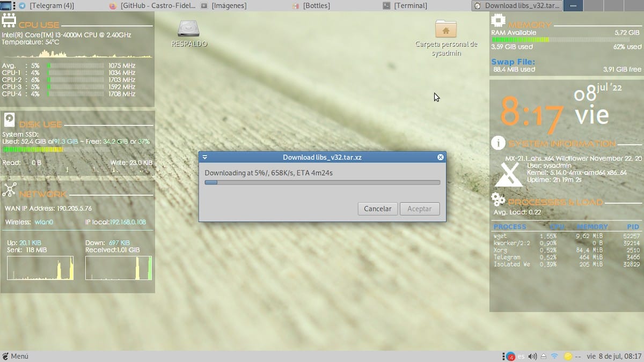This screenshot has width=644, height=362.
Task: Click the Cancelar button
Action: 378,209
